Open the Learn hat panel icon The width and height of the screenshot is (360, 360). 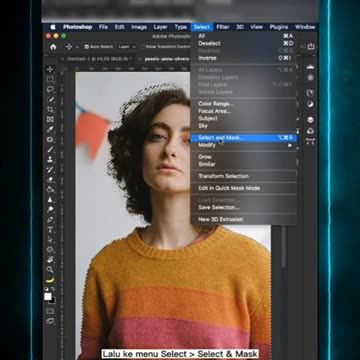[x=310, y=67]
